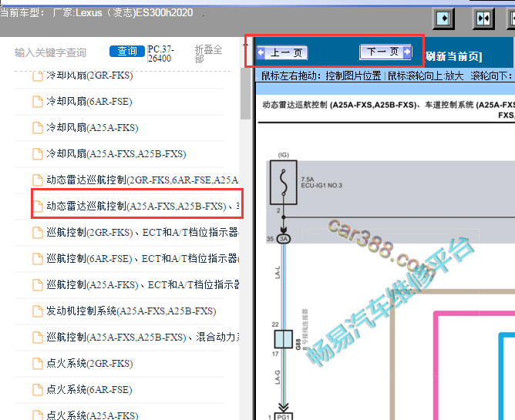Open 巡航控制(A25A-FKS)、ECT和A/T档位指示器 entry
Image resolution: width=515 pixels, height=420 pixels.
[142, 284]
